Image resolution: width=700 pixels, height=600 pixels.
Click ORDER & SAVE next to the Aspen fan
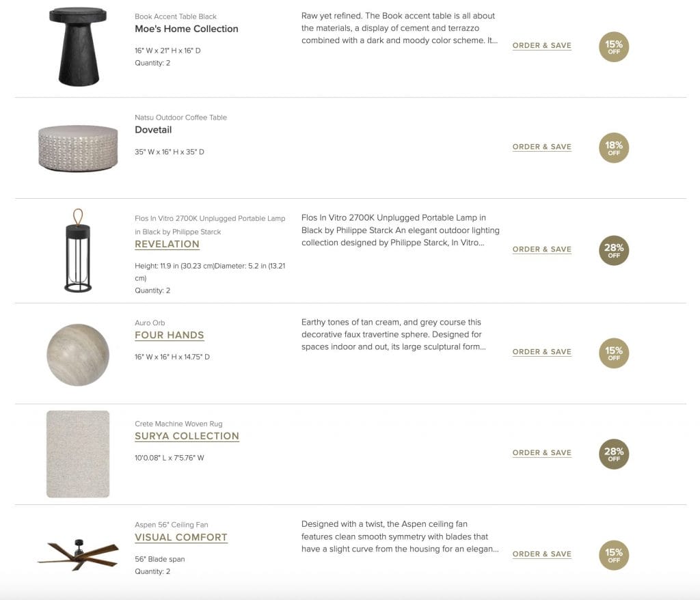(541, 554)
